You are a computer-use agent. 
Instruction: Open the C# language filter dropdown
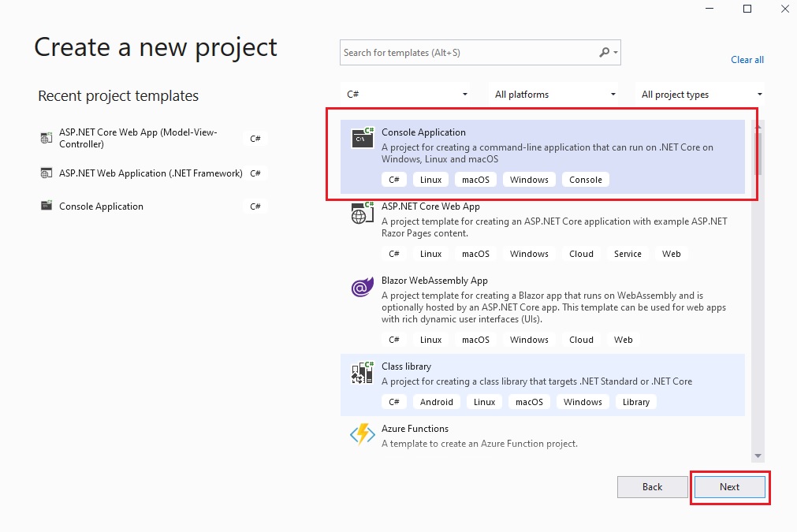[x=406, y=94]
